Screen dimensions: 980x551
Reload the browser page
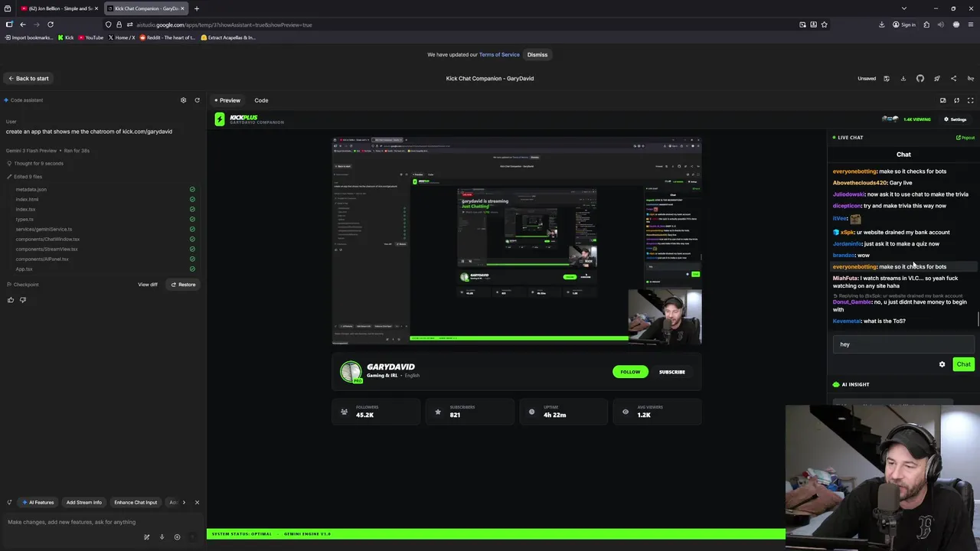pos(51,24)
